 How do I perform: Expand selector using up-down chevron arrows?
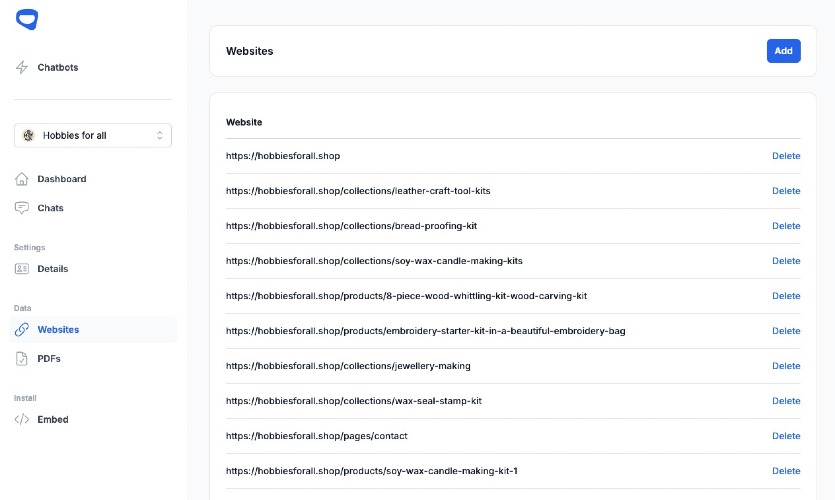tap(160, 136)
